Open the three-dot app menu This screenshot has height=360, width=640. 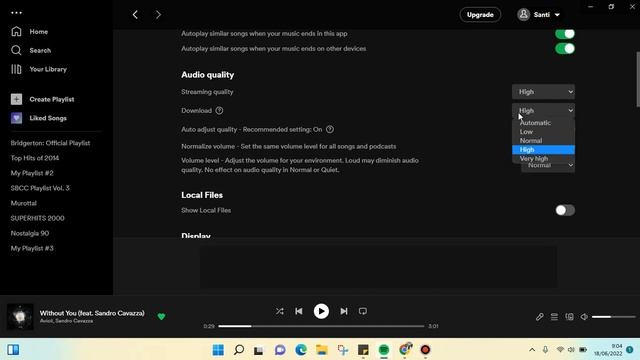(16, 13)
